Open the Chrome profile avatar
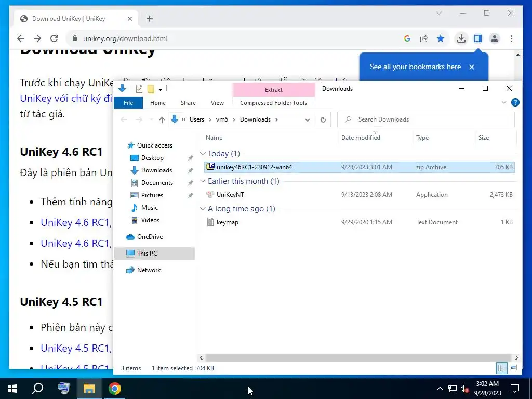This screenshot has width=532, height=399. (495, 38)
